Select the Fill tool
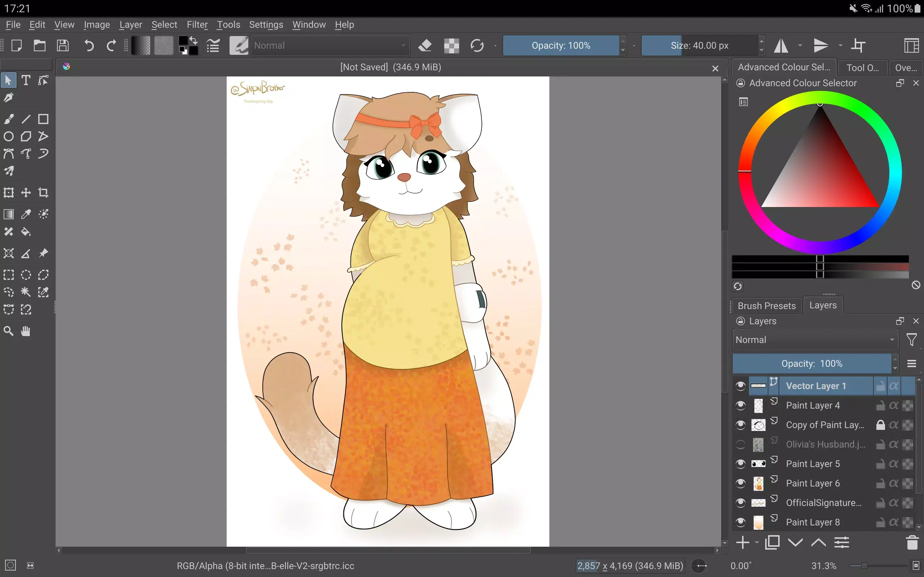Screen dimensions: 924x577 [x=26, y=232]
